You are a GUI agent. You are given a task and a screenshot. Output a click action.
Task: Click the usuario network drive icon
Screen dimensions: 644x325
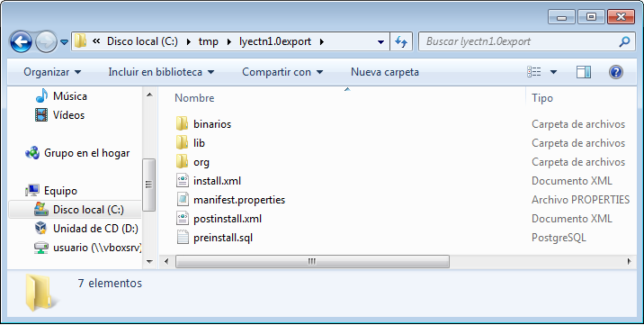click(x=41, y=248)
